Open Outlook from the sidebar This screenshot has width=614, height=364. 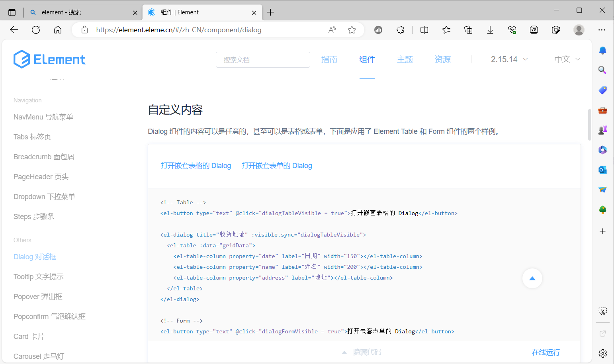(x=602, y=170)
